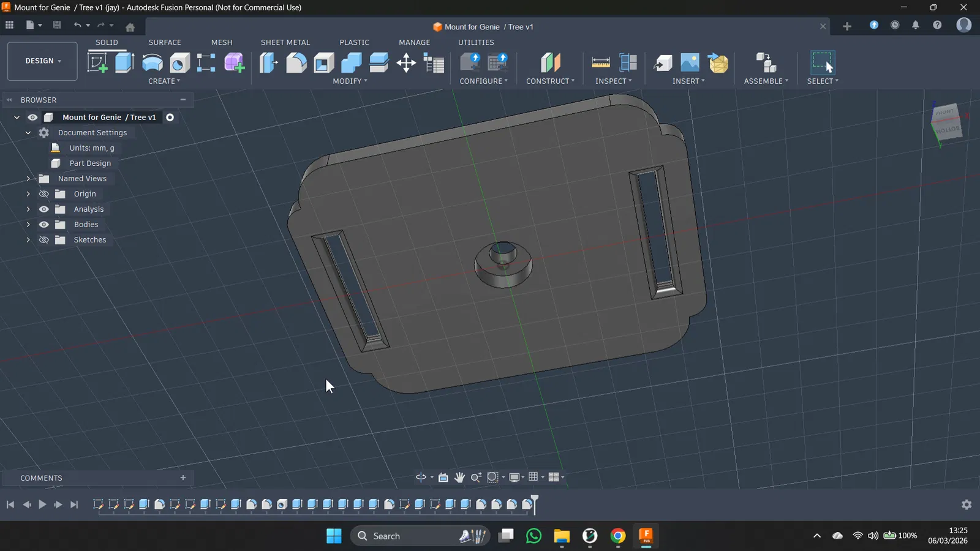
Task: Open the SURFACE tab
Action: (165, 42)
